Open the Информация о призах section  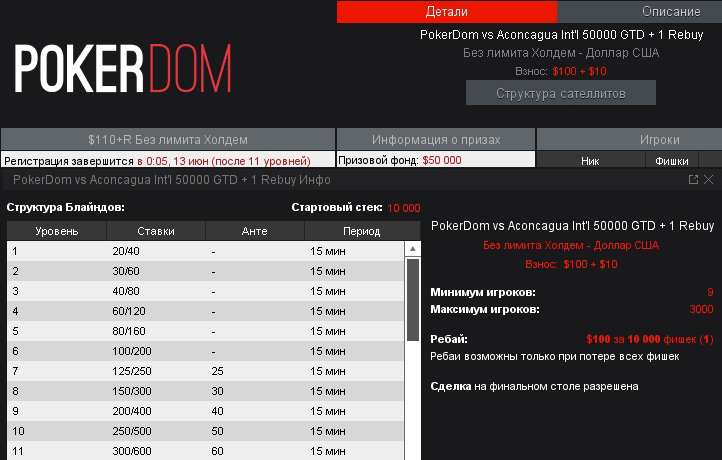coord(436,140)
